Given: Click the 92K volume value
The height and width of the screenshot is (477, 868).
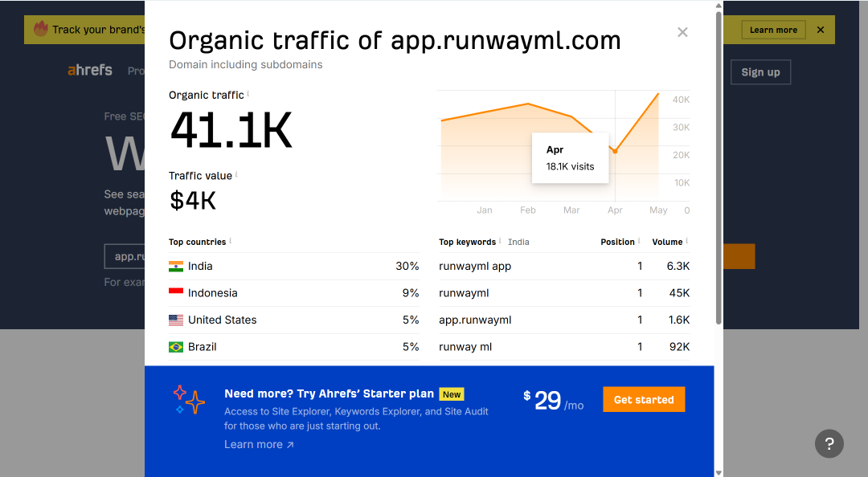Looking at the screenshot, I should pos(679,347).
